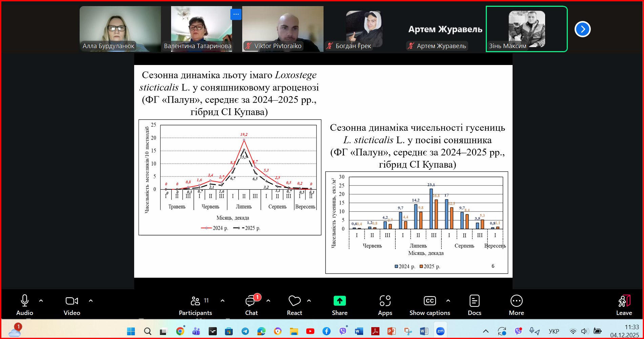Expand audio settings arrow next to Audio
Image resolution: width=644 pixels, height=339 pixels.
[41, 301]
